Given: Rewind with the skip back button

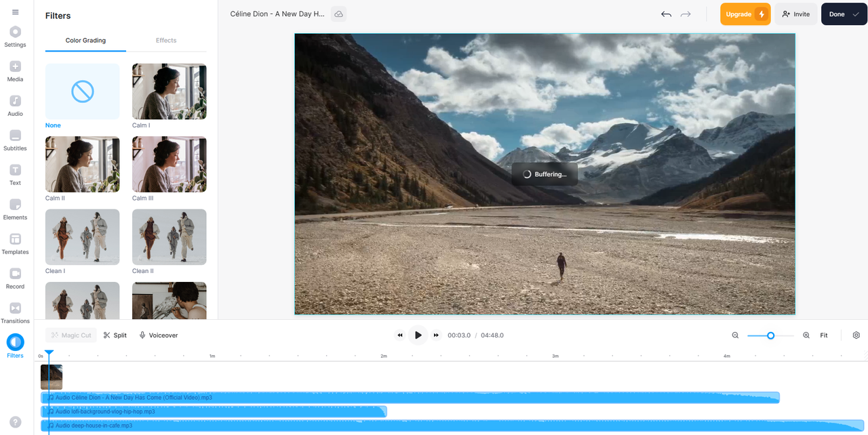Looking at the screenshot, I should (400, 335).
